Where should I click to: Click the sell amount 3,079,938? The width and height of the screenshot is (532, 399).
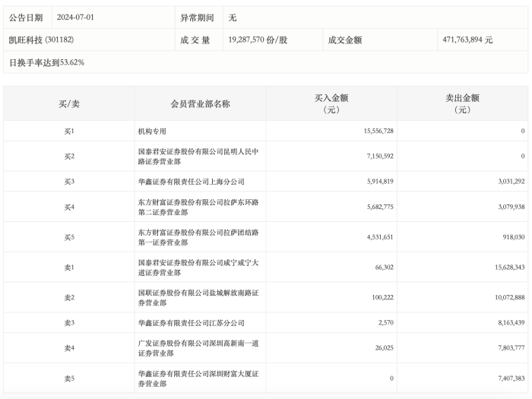point(511,207)
